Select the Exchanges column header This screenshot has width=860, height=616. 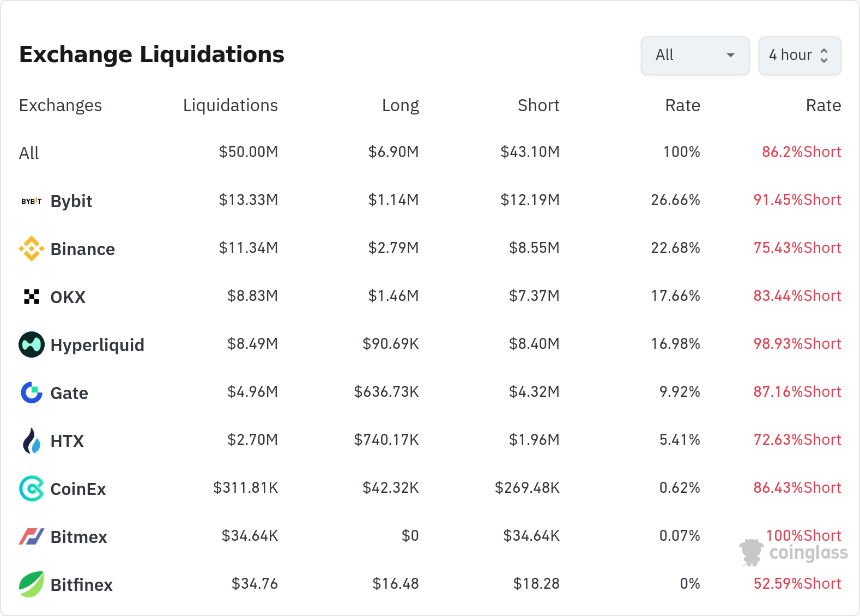click(60, 105)
